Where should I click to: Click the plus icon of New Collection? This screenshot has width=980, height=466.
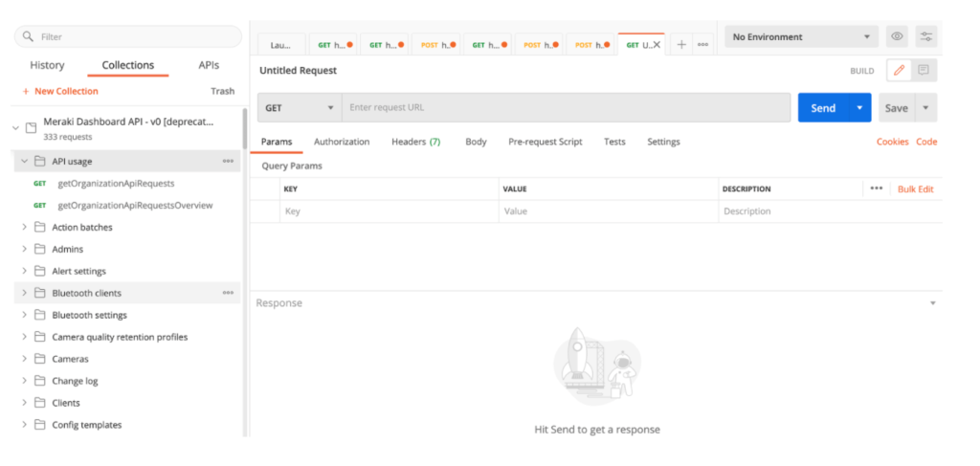pyautogui.click(x=26, y=91)
